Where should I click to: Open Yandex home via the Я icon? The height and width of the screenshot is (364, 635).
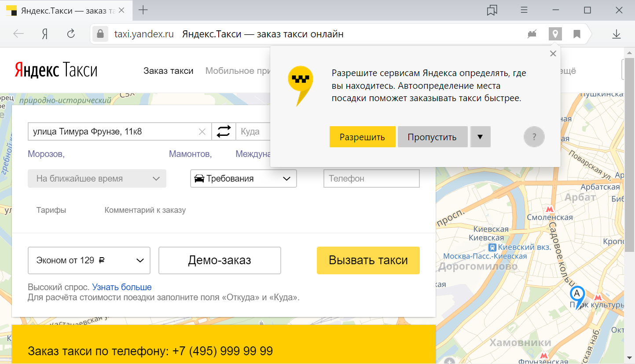44,34
